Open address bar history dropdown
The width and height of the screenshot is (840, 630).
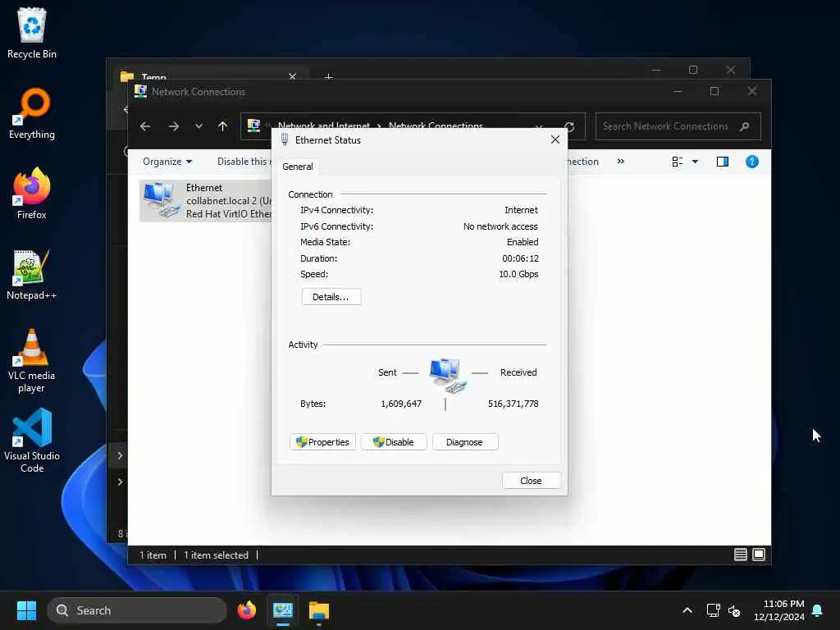[538, 127]
